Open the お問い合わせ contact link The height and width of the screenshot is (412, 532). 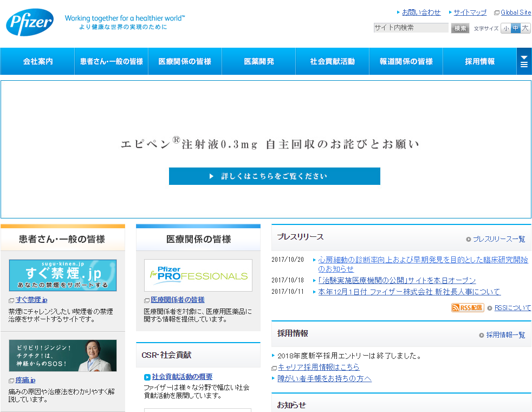[421, 12]
